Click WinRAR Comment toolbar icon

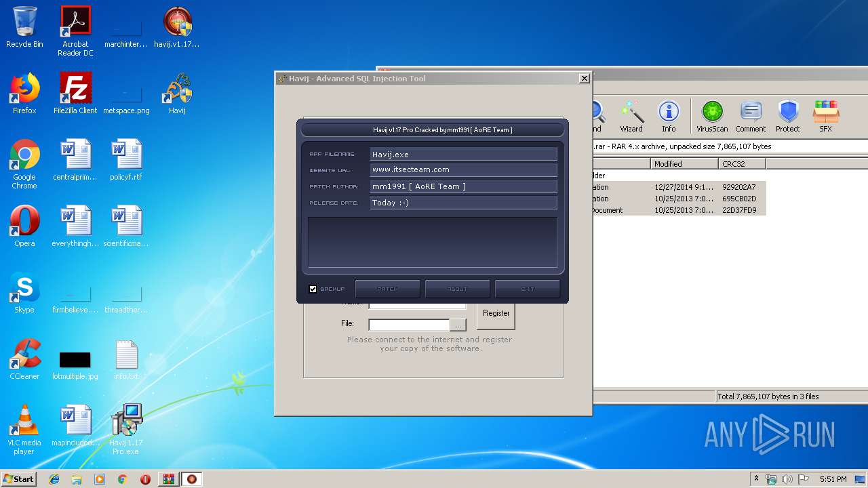tap(750, 116)
